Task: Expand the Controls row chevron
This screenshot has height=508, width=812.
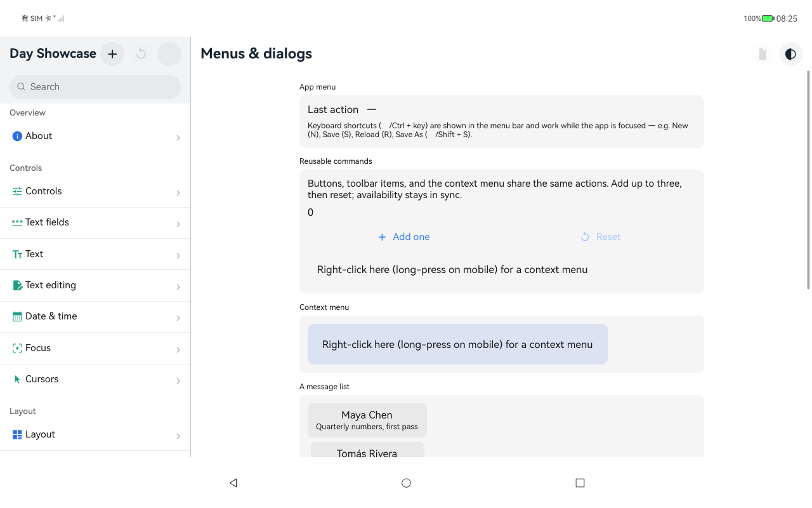Action: pyautogui.click(x=178, y=192)
